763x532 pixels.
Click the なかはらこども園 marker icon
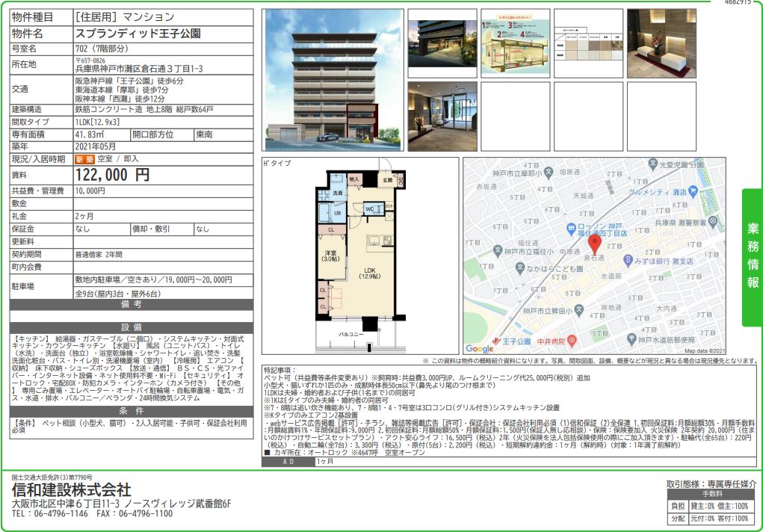coord(519,267)
